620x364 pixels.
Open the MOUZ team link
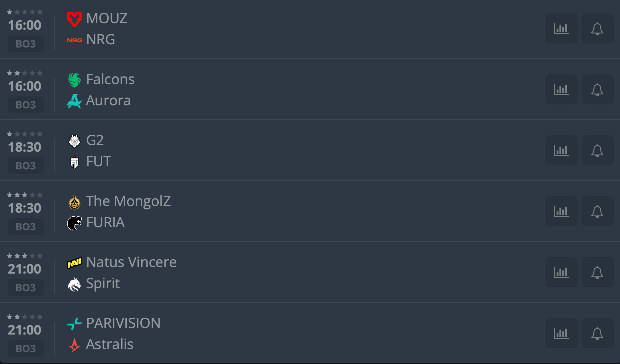(x=107, y=18)
